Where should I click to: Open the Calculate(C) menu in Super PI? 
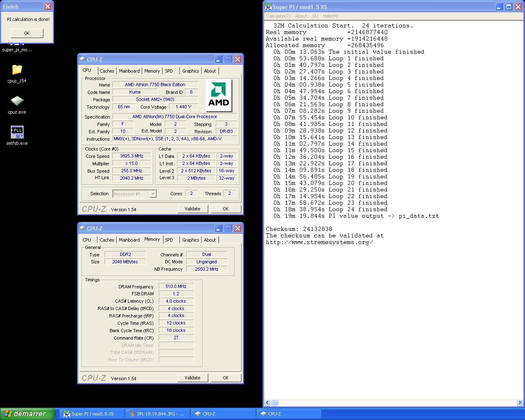click(x=278, y=16)
